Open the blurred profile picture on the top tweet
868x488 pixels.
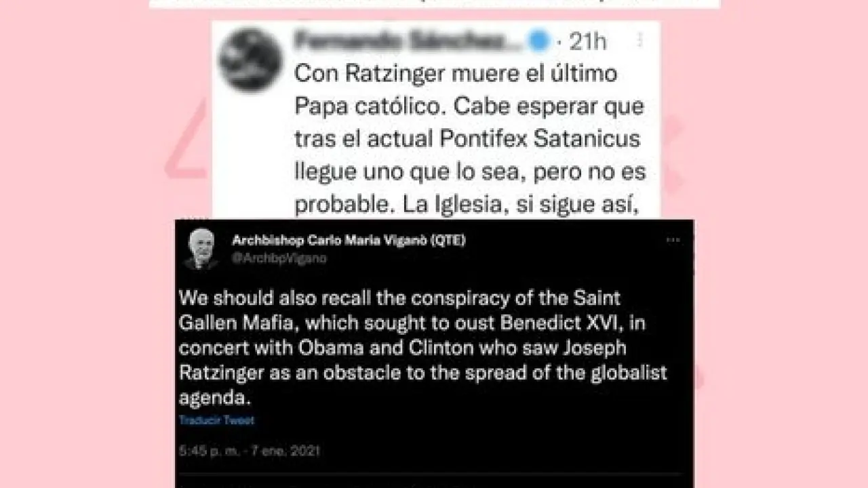coord(250,60)
